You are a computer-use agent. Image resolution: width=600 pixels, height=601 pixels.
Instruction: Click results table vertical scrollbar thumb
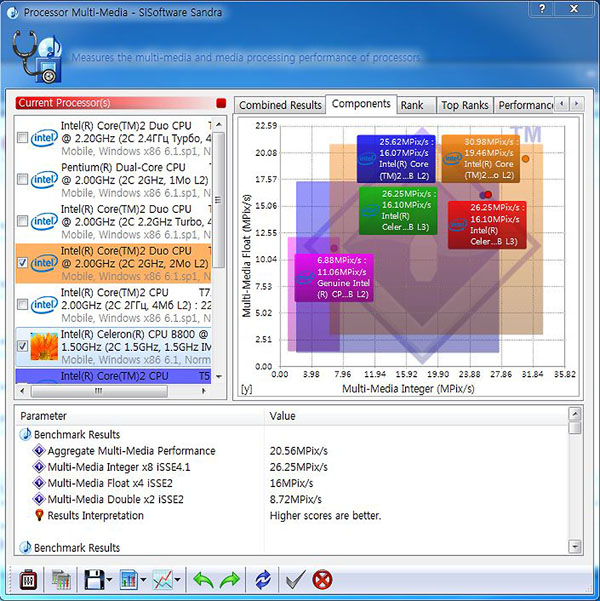[575, 428]
